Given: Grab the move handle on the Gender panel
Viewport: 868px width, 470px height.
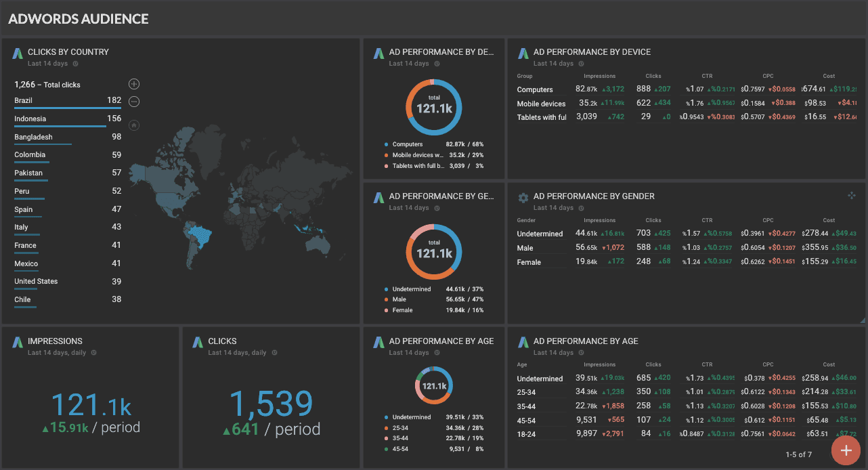Looking at the screenshot, I should click(x=852, y=195).
